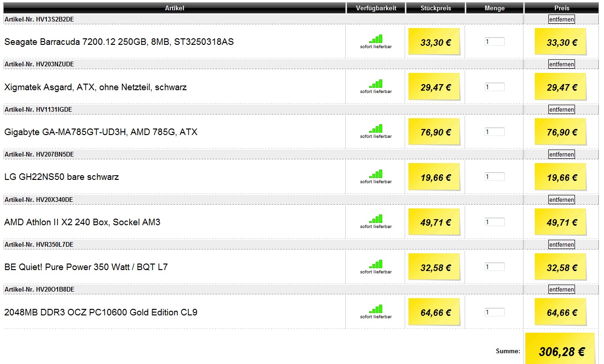Select the Artikel-Nr. HV1131IGDE label
This screenshot has height=364, width=604.
click(x=38, y=109)
